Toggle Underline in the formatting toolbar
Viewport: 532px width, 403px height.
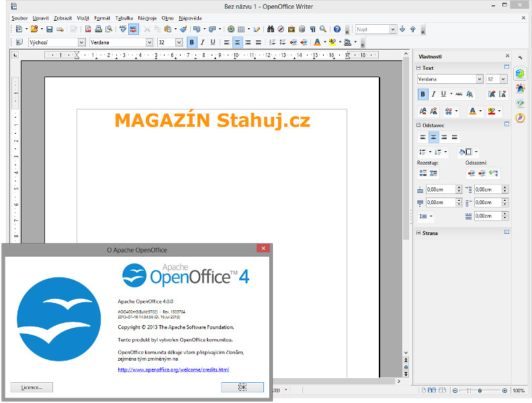pos(213,42)
